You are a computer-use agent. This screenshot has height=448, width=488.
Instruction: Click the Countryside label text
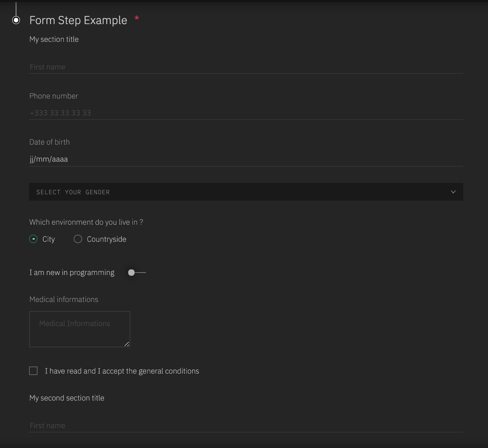(107, 239)
